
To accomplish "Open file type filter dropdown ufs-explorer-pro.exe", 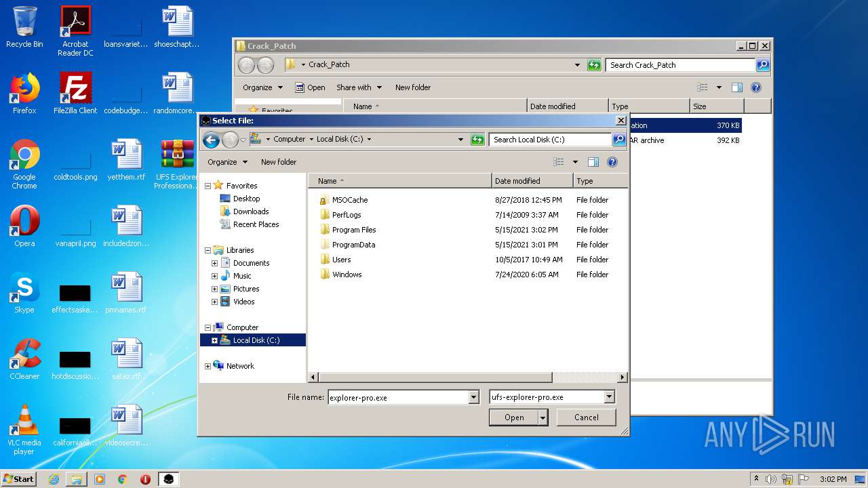I will (609, 397).
